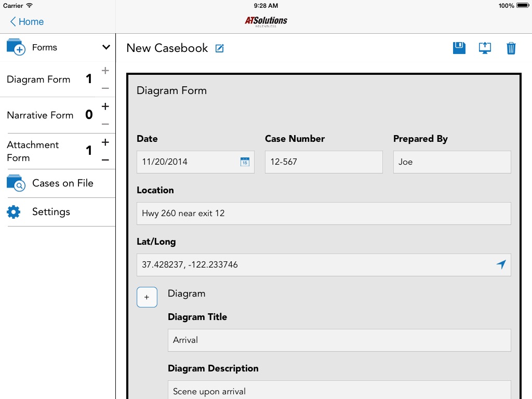Save the casebook with floppy disk icon
Viewport: 532px width, 399px height.
459,48
